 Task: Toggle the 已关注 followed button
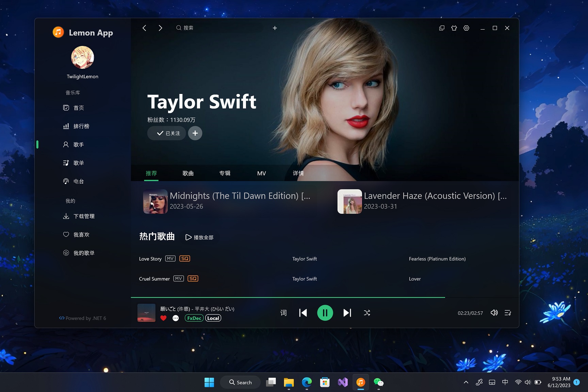tap(166, 133)
